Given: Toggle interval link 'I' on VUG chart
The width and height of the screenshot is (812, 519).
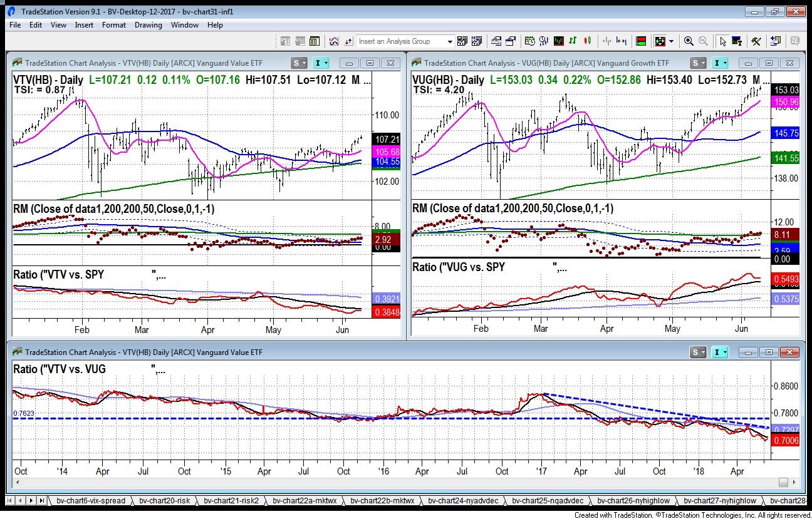Looking at the screenshot, I should 718,63.
